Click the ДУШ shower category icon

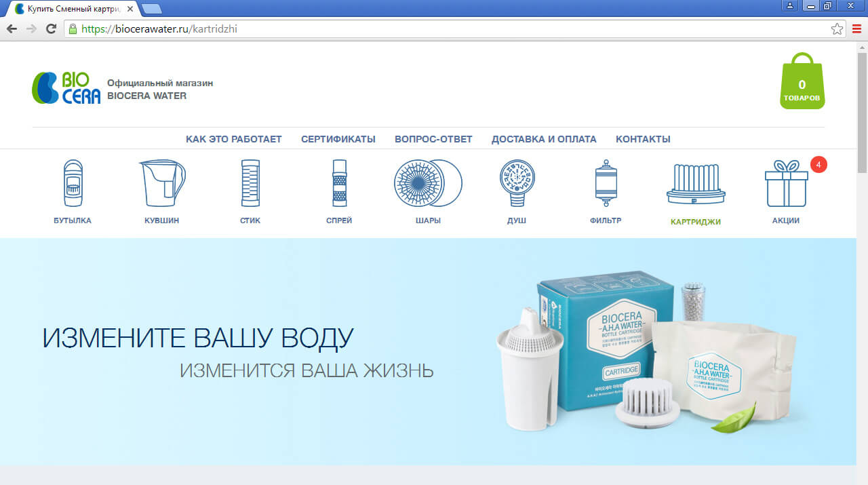coord(517,183)
